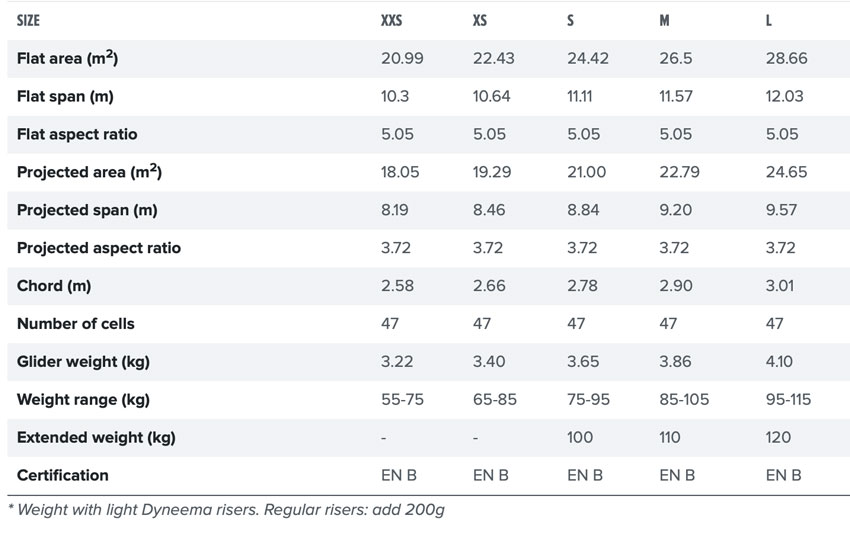Select the Chord (m) row label
This screenshot has height=533, width=850.
(x=54, y=286)
